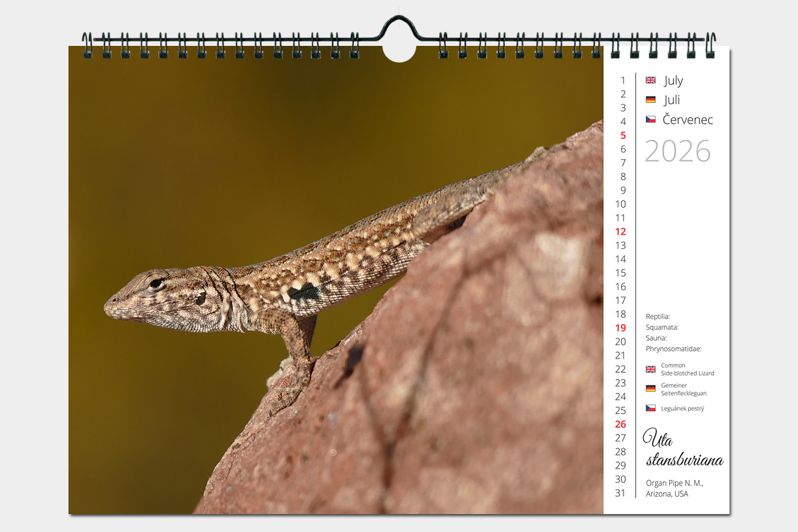Click the Phrynosomatidae: family label
The image size is (798, 532).
click(674, 348)
